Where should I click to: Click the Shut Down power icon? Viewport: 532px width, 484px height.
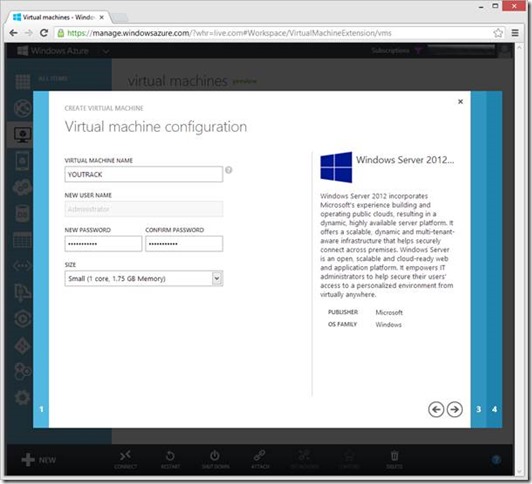coord(215,456)
